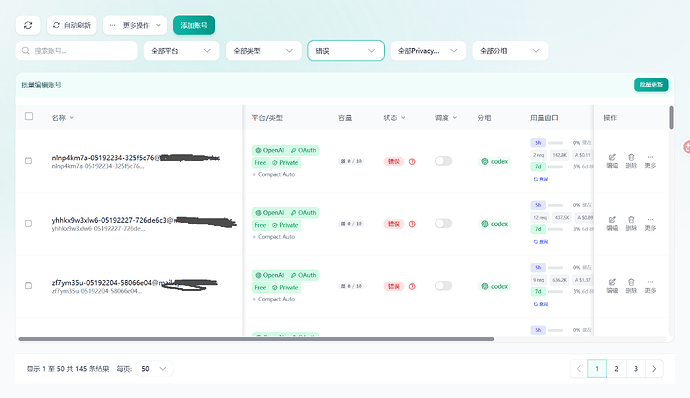The height and width of the screenshot is (398, 690).
Task: Click the OpenAI badge in nlnp4km7a row
Action: (269, 150)
